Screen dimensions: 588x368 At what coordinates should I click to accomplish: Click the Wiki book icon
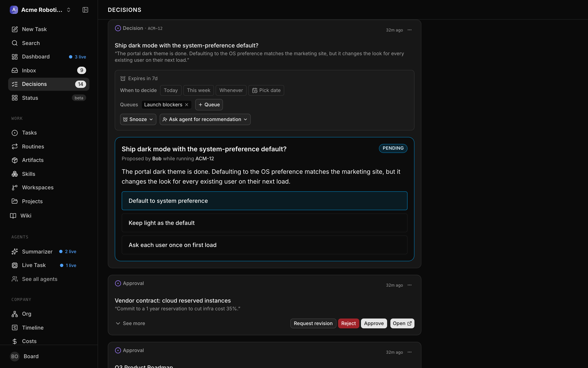tap(13, 216)
